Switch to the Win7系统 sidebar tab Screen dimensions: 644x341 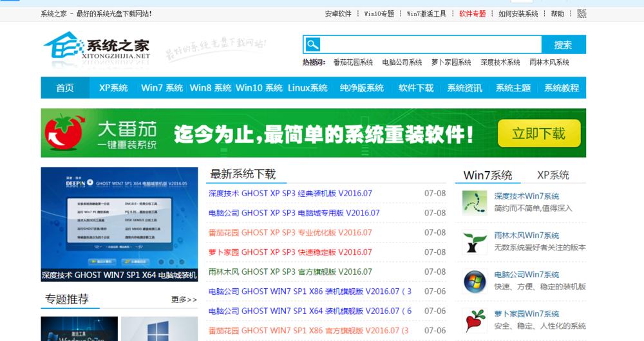[x=488, y=175]
